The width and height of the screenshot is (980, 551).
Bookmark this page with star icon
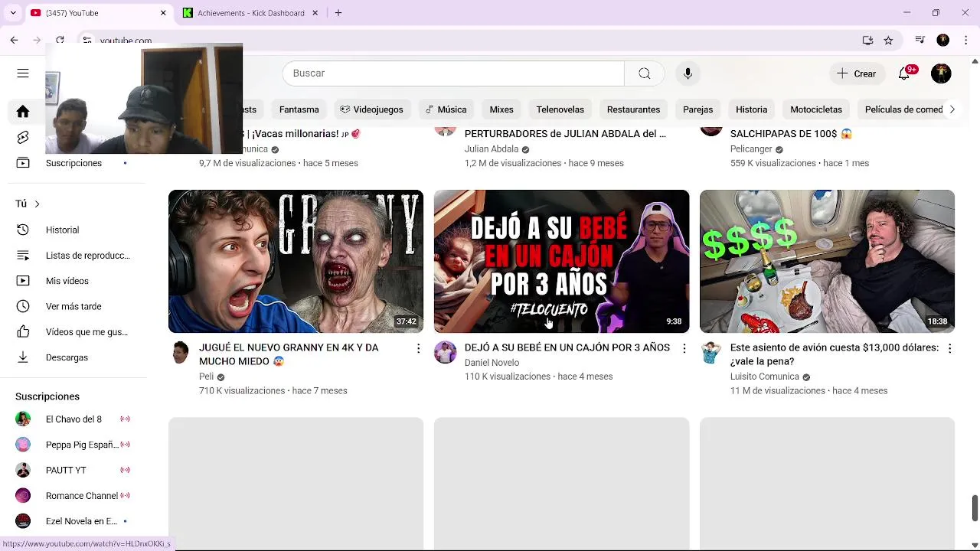point(888,40)
